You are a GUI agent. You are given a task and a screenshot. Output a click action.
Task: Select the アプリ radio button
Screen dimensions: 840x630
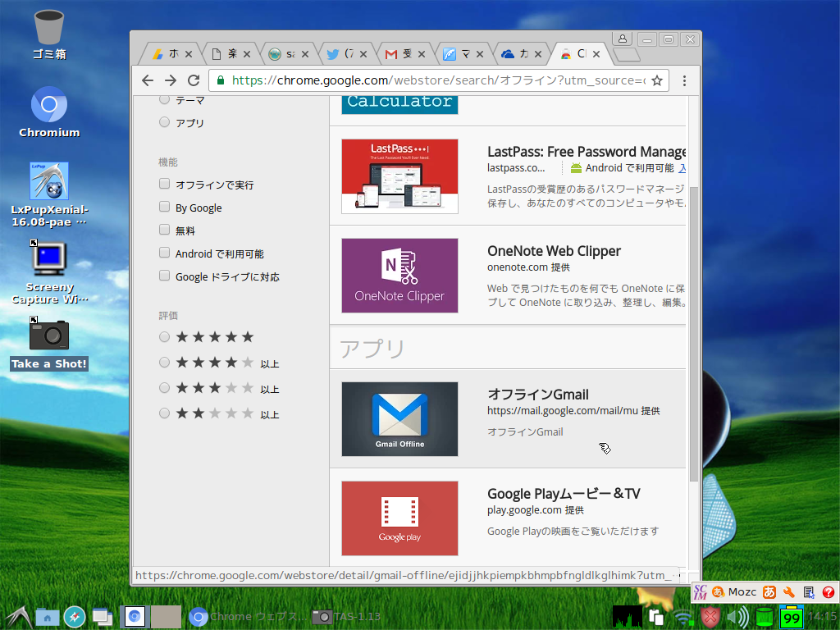pos(164,122)
